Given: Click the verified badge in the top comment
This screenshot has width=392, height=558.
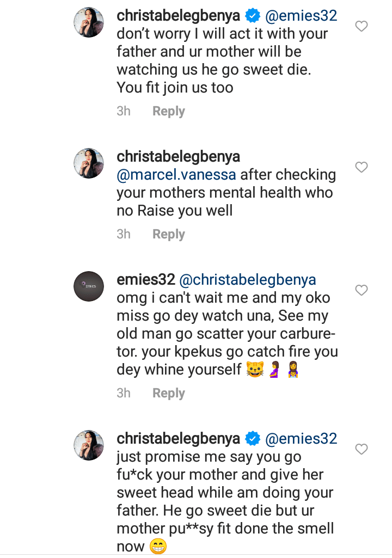Looking at the screenshot, I should click(x=253, y=16).
